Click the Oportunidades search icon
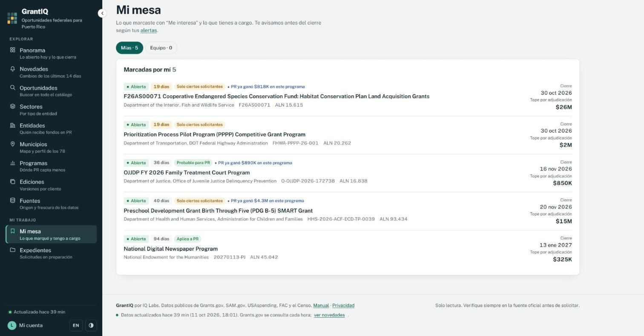The width and height of the screenshot is (644, 336). pos(13,88)
